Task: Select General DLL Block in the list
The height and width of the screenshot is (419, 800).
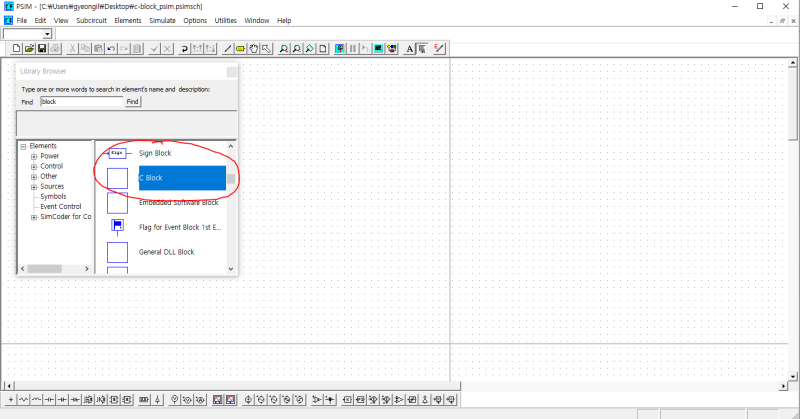Action: click(166, 252)
